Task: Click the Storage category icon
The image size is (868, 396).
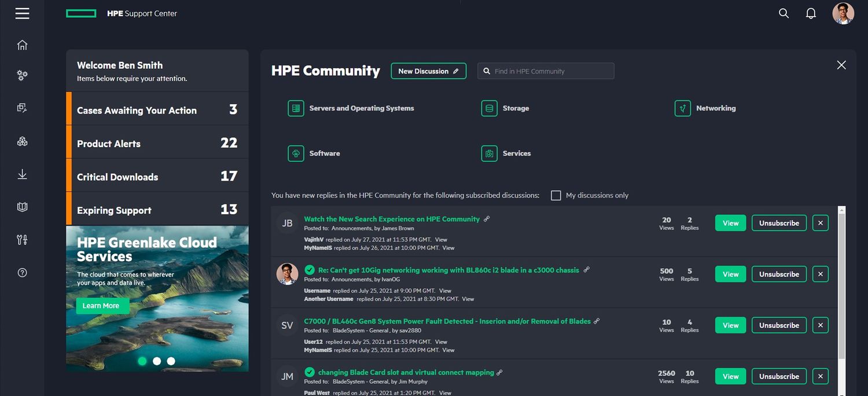Action: pos(489,108)
